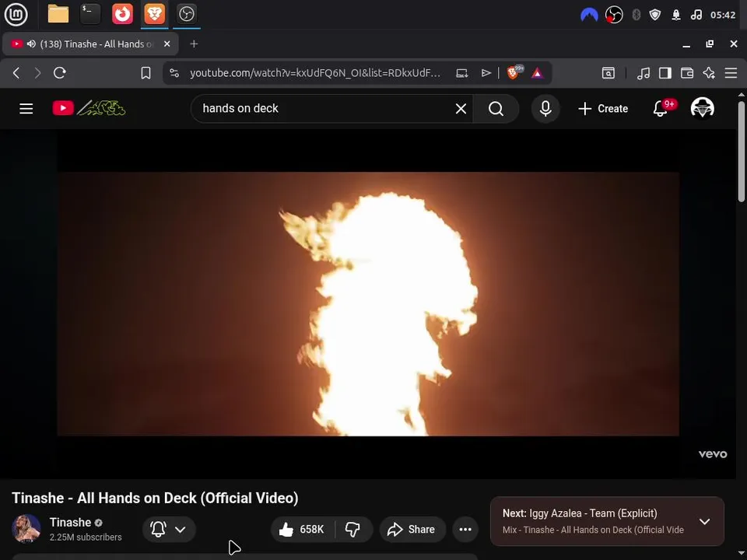Click the fire video player
This screenshot has height=560, width=747.
[x=368, y=304]
